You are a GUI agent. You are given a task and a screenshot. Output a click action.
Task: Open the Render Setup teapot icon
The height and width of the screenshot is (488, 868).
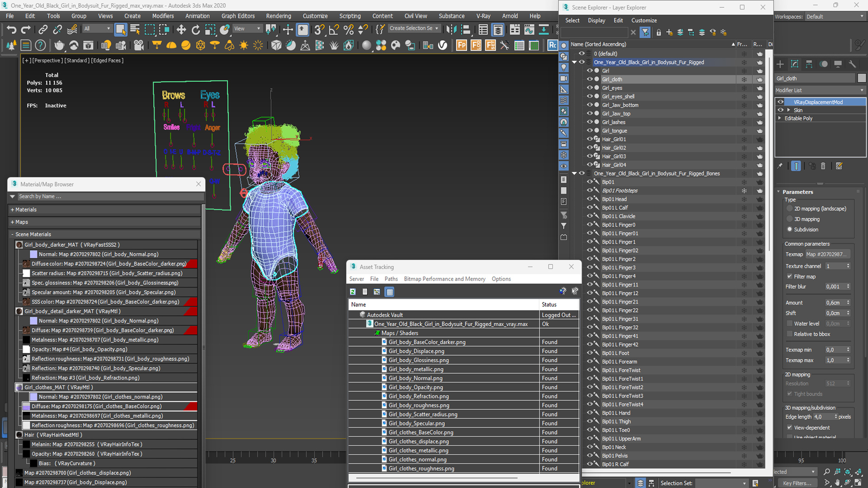click(x=59, y=45)
